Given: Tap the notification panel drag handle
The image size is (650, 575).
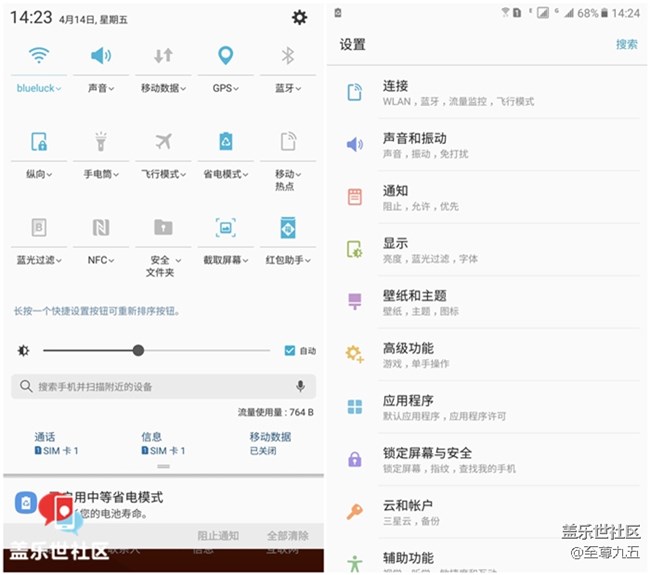Looking at the screenshot, I should (163, 466).
